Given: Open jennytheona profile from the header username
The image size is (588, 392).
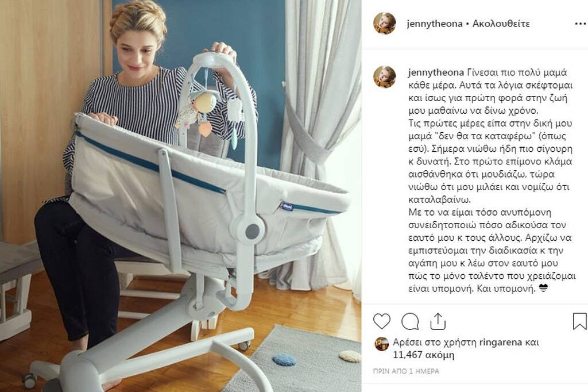Looking at the screenshot, I should point(435,24).
